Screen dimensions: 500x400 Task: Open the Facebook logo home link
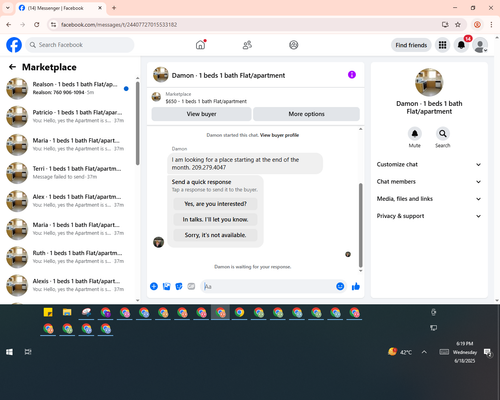pos(14,45)
